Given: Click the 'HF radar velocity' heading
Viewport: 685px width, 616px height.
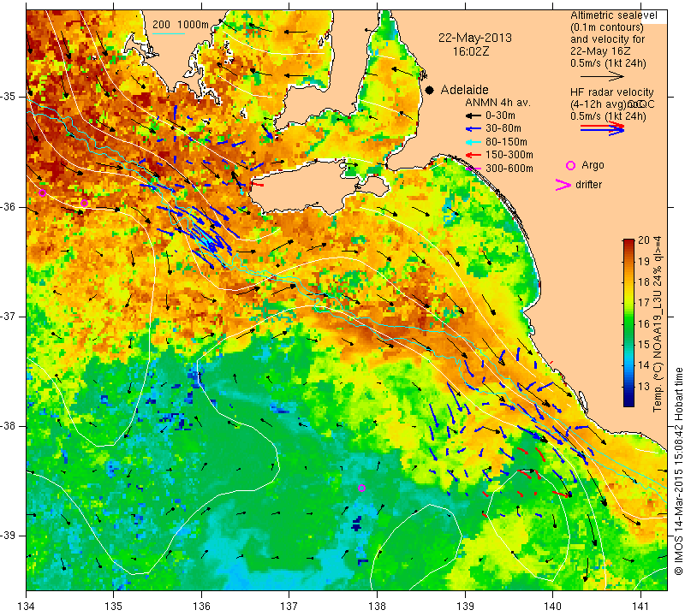Looking at the screenshot, I should [611, 92].
